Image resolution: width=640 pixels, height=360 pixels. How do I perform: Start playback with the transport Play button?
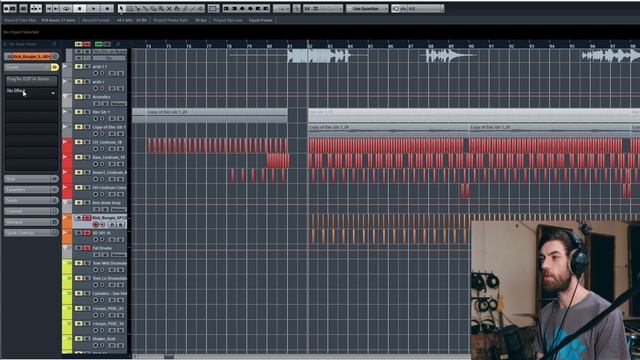point(93,8)
